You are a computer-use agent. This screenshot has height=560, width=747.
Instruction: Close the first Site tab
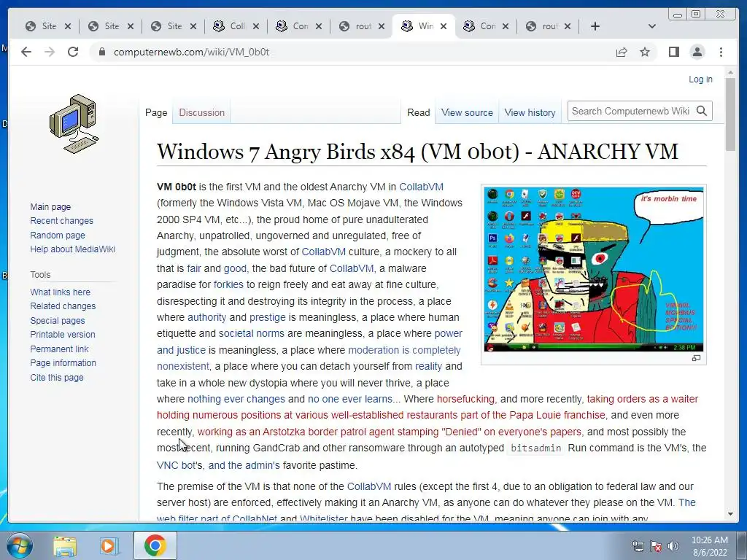click(68, 26)
